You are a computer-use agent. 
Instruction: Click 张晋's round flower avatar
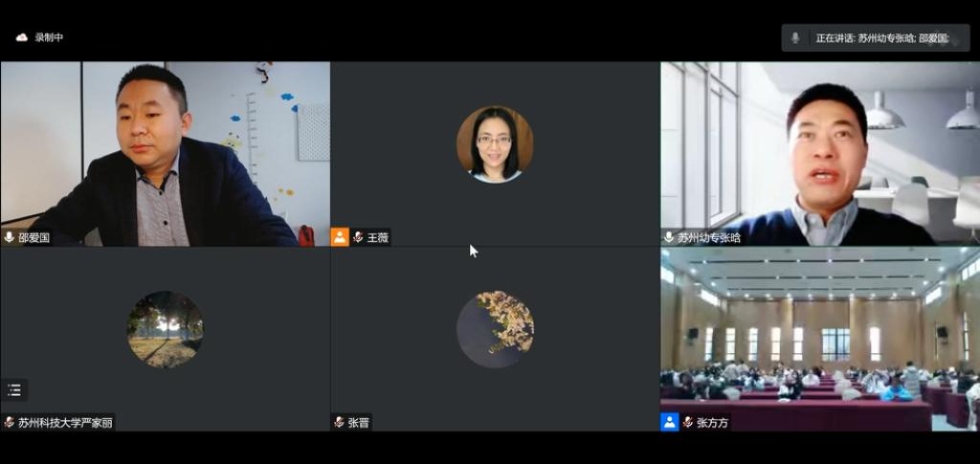pos(495,329)
